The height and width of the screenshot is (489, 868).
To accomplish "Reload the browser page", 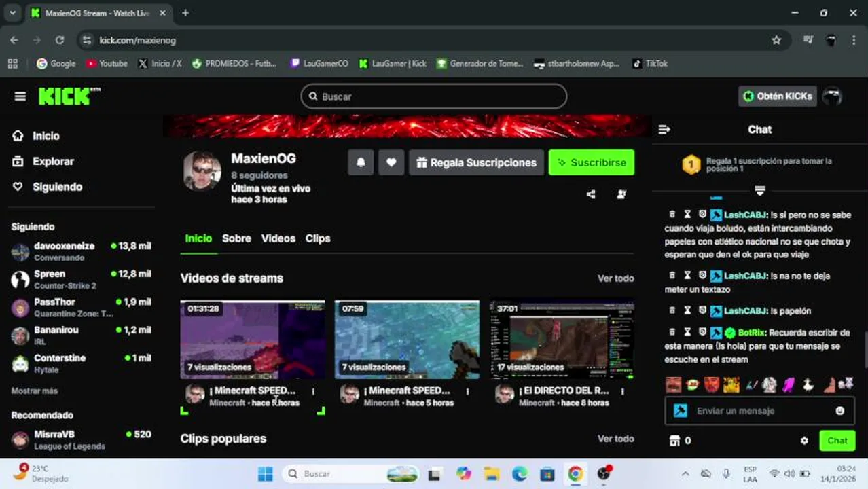I will [x=60, y=40].
